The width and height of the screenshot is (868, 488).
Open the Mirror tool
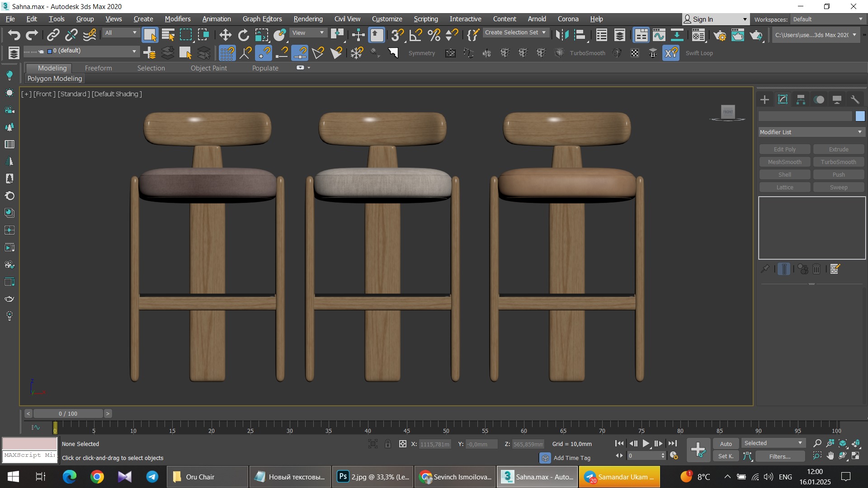(562, 35)
